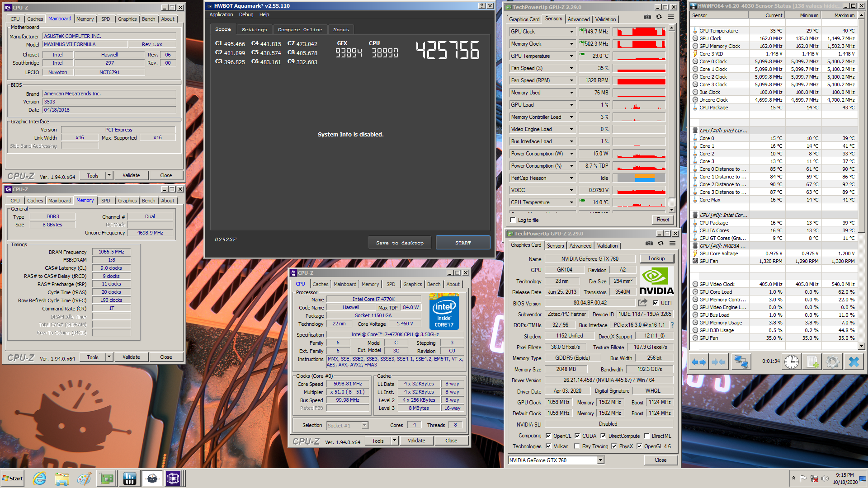The width and height of the screenshot is (868, 488).
Task: Click HWiNFO expand left-right blue arrows icon
Action: (x=699, y=362)
